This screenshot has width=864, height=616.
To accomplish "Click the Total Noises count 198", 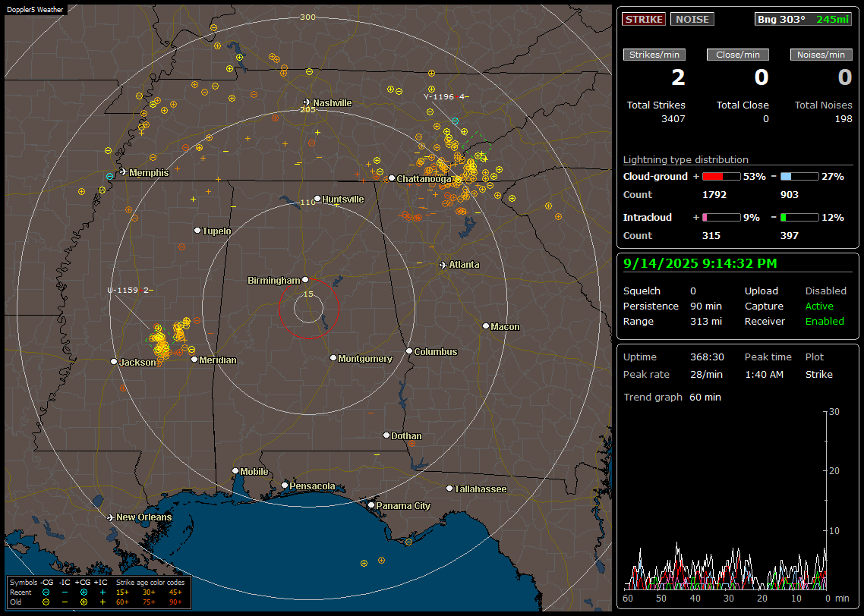I will point(843,119).
